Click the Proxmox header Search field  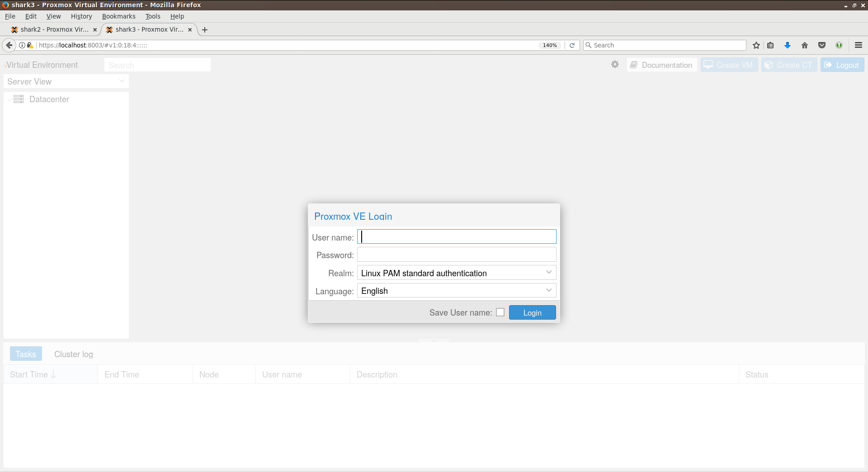[x=157, y=65]
